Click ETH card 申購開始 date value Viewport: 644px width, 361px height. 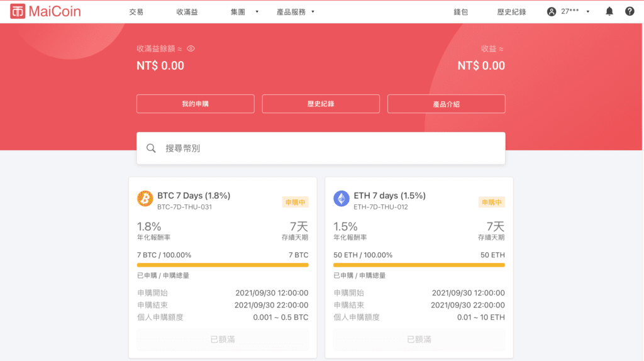click(468, 293)
